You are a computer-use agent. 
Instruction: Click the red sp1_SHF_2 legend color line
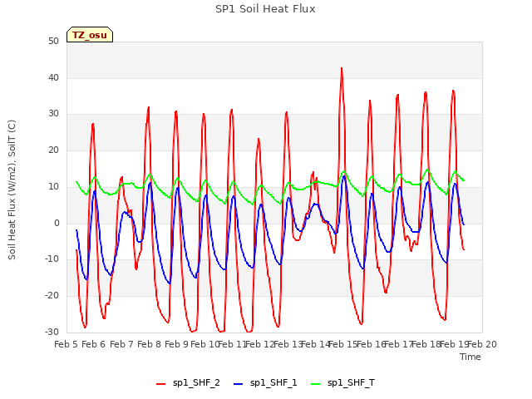[160, 384]
